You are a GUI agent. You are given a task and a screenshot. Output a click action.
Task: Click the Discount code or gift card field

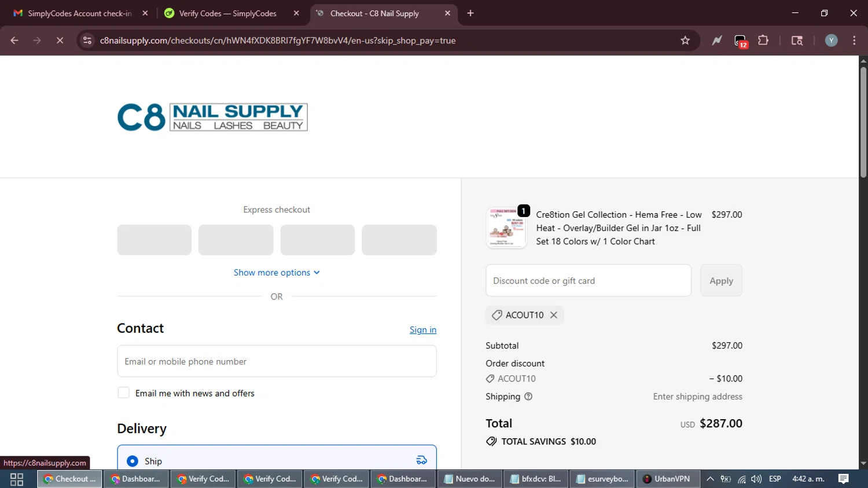(x=589, y=281)
